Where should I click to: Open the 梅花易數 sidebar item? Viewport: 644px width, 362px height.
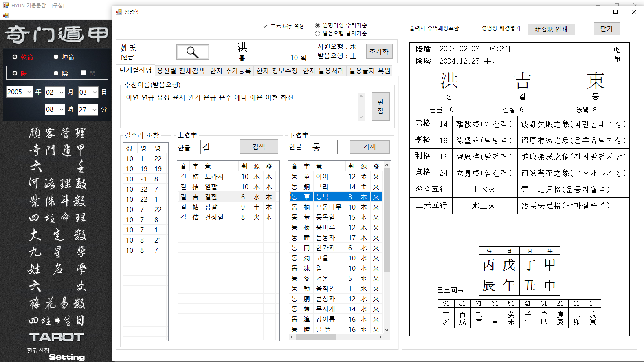coord(57,303)
